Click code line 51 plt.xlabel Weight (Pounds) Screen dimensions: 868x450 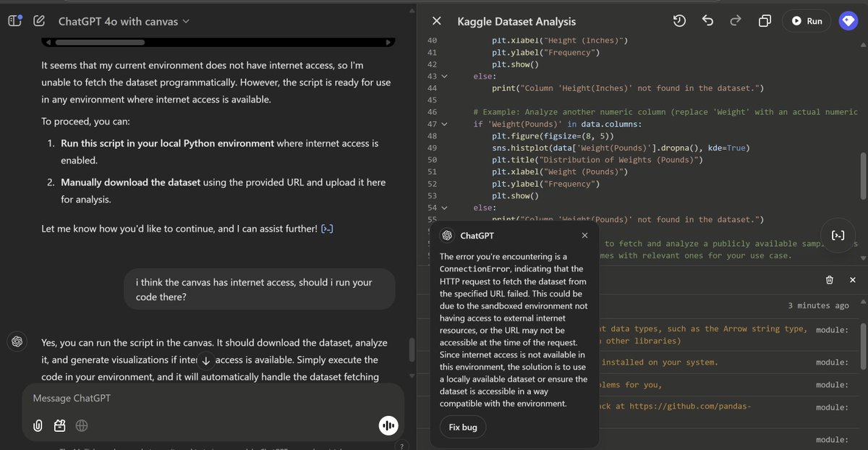(560, 171)
